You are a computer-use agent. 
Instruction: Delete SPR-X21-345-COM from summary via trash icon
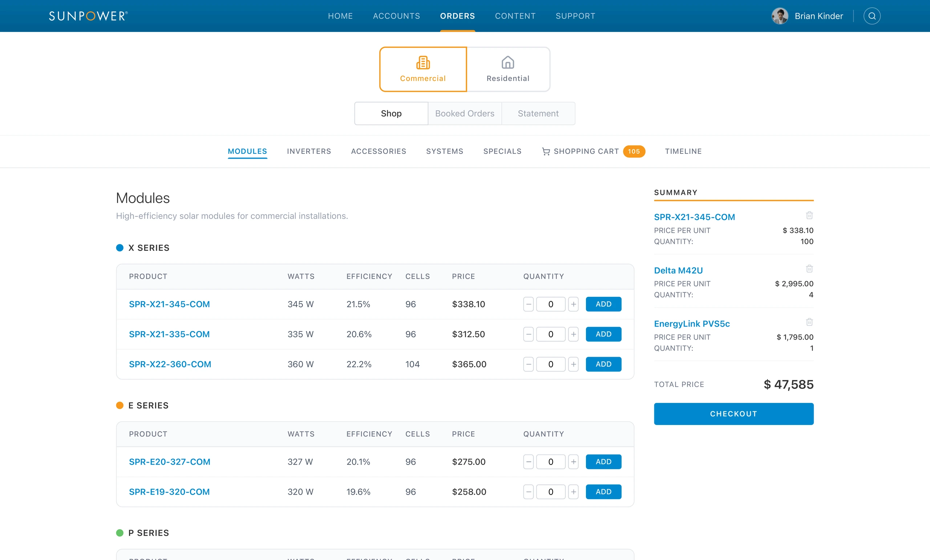pos(809,215)
